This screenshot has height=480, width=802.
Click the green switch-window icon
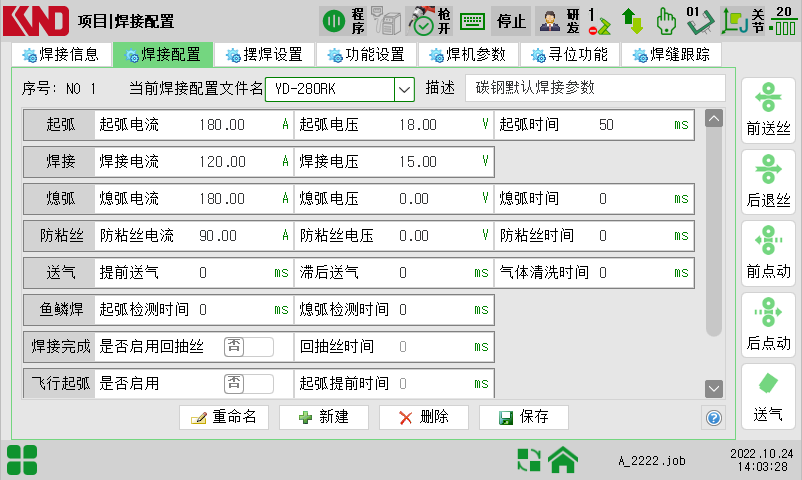pyautogui.click(x=529, y=460)
